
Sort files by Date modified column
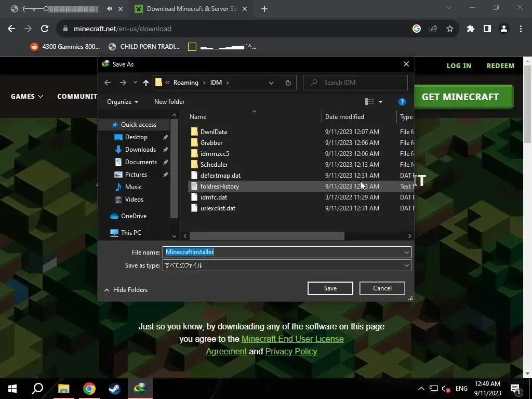[344, 117]
